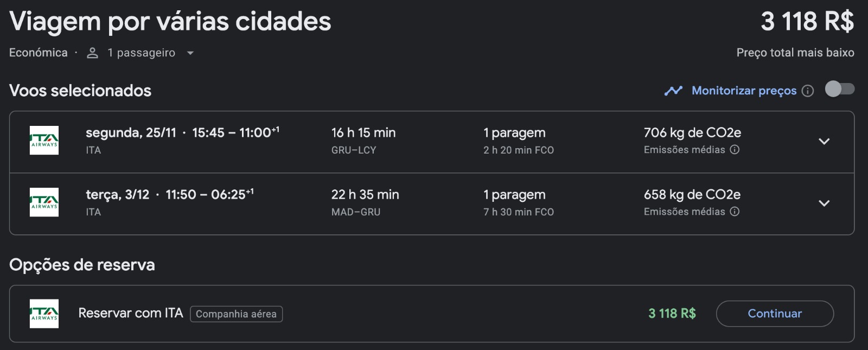Click the 7 h 30 min FCO layover text
The width and height of the screenshot is (868, 350).
point(518,212)
